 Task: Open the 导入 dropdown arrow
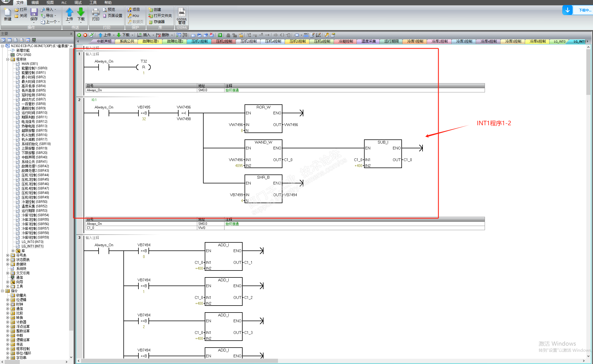55,9
